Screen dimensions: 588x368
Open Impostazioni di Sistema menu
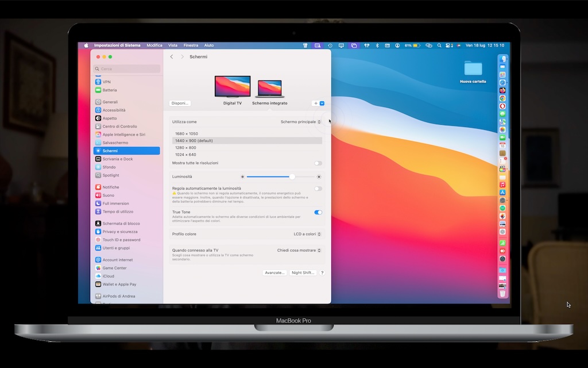pos(117,45)
